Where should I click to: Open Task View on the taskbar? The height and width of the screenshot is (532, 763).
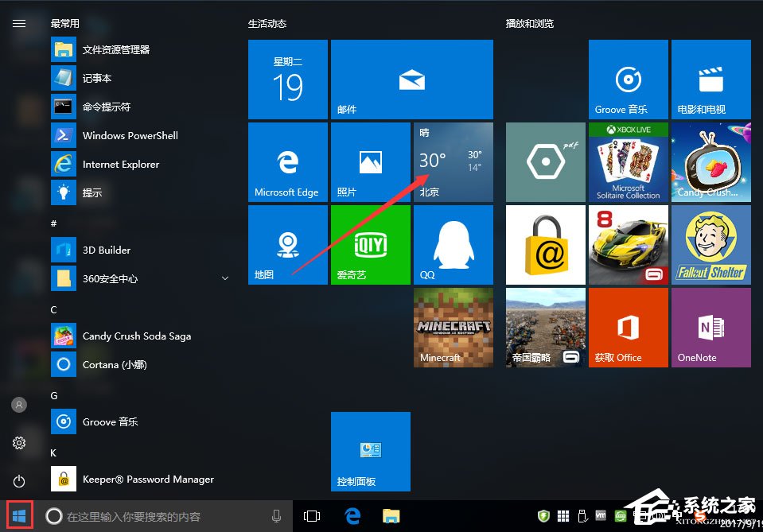pos(312,515)
